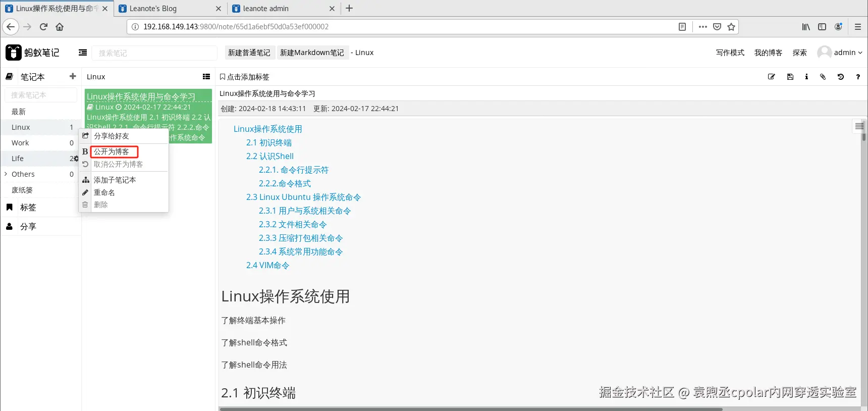868x411 pixels.
Task: Go to browser home page
Action: pyautogui.click(x=60, y=27)
